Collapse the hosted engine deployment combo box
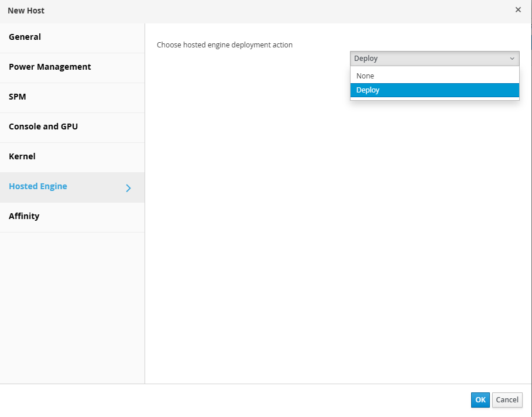532x417 pixels. click(434, 59)
